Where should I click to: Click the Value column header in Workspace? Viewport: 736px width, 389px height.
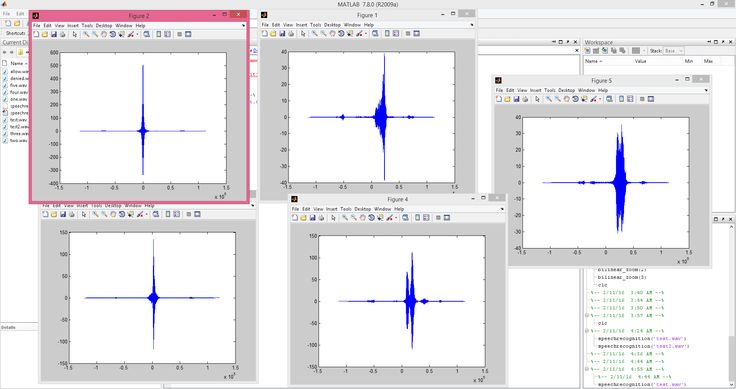(x=641, y=61)
